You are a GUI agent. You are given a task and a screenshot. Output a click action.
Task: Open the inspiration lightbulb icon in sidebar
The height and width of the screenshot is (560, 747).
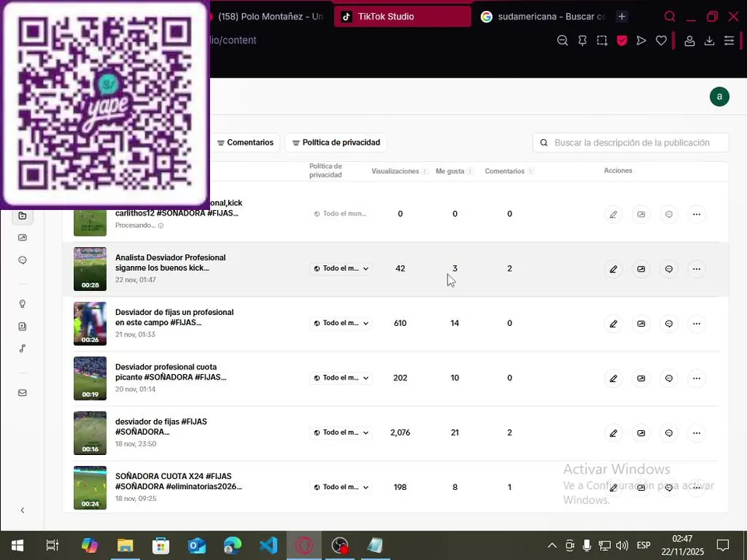[x=23, y=304]
